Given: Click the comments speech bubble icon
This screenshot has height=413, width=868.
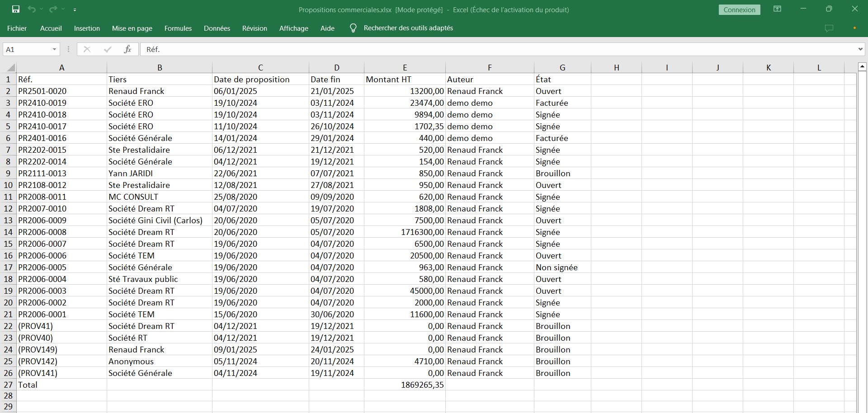Looking at the screenshot, I should 829,28.
